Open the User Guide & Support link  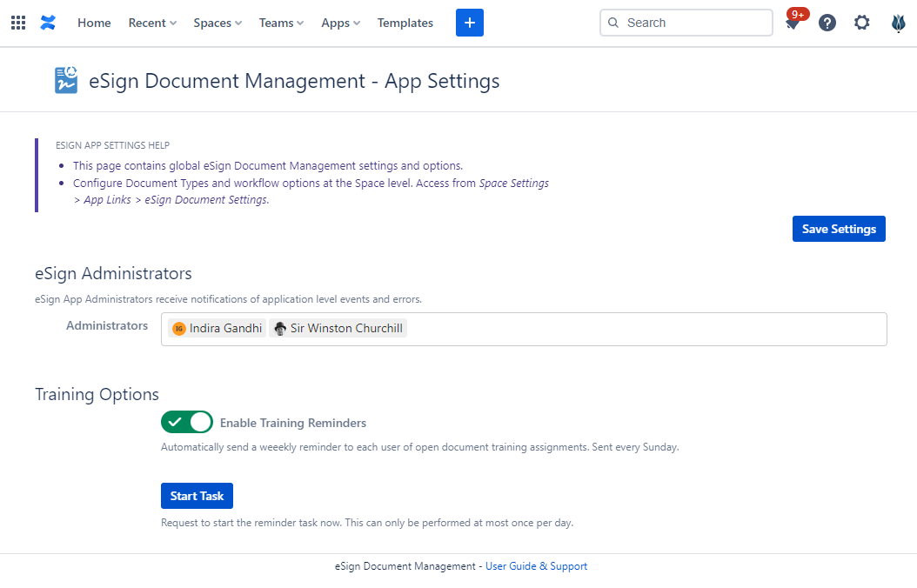pyautogui.click(x=536, y=566)
